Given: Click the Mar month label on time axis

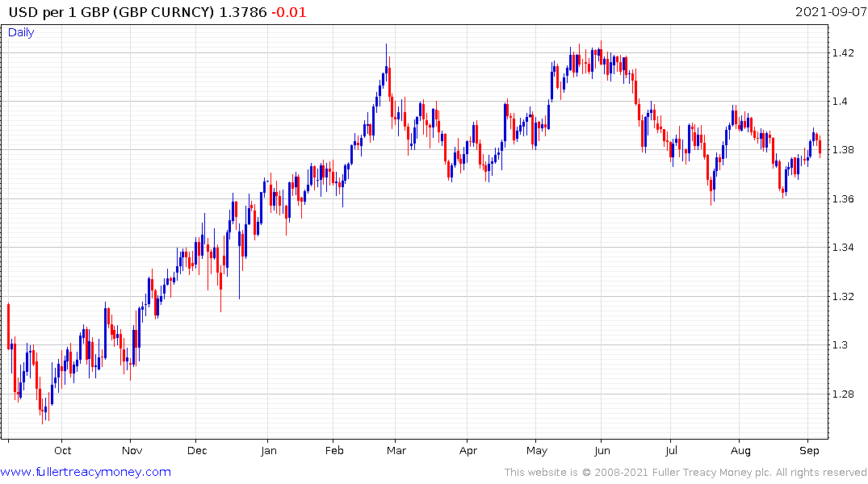Looking at the screenshot, I should (x=396, y=450).
